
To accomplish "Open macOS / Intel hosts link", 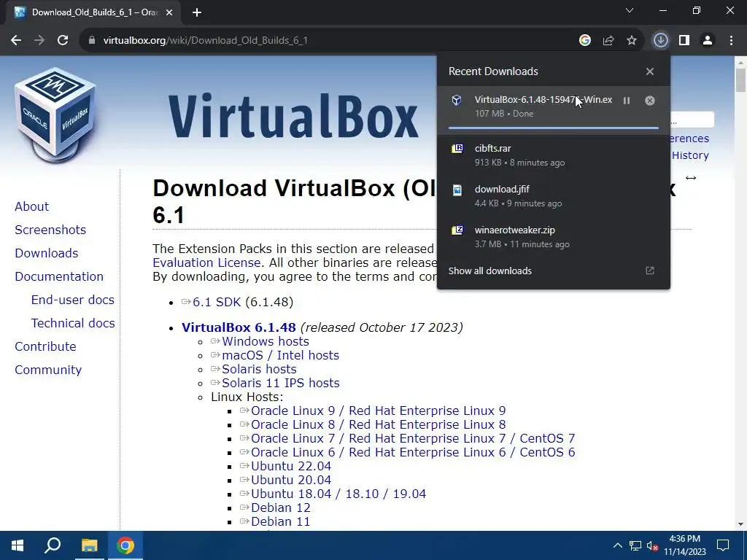I will pos(281,355).
